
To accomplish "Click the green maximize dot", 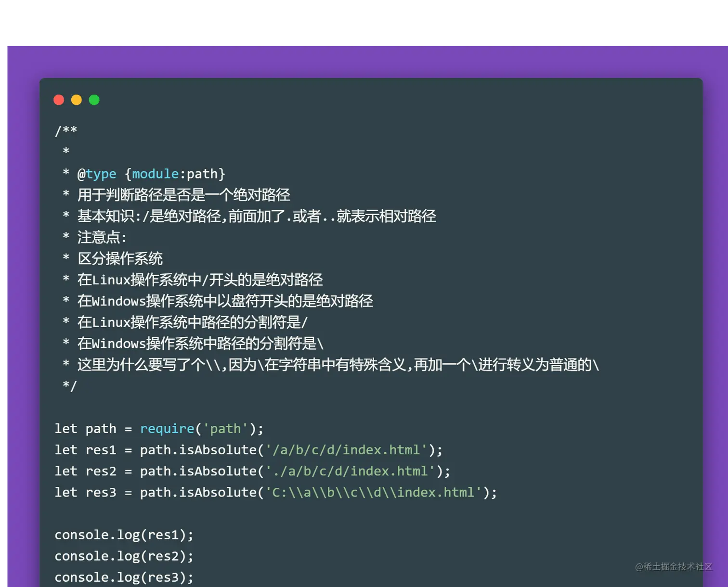I will click(x=94, y=100).
